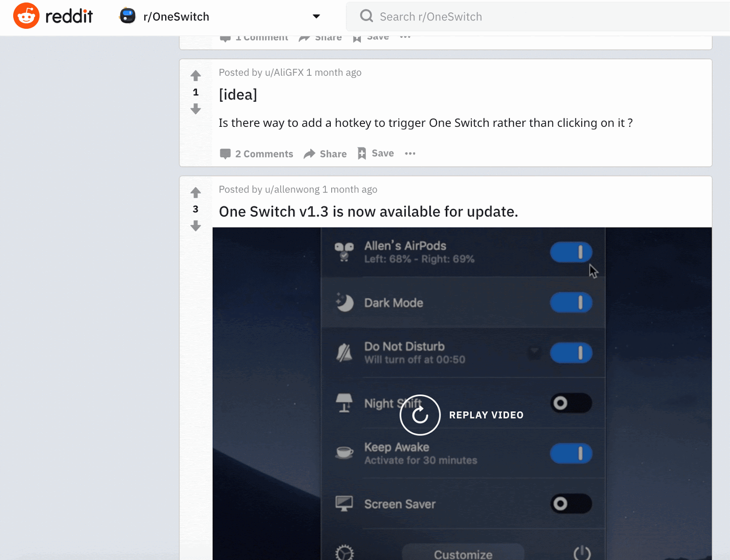This screenshot has height=560, width=730.
Task: Toggle the Do Not Disturb switch
Action: 571,353
